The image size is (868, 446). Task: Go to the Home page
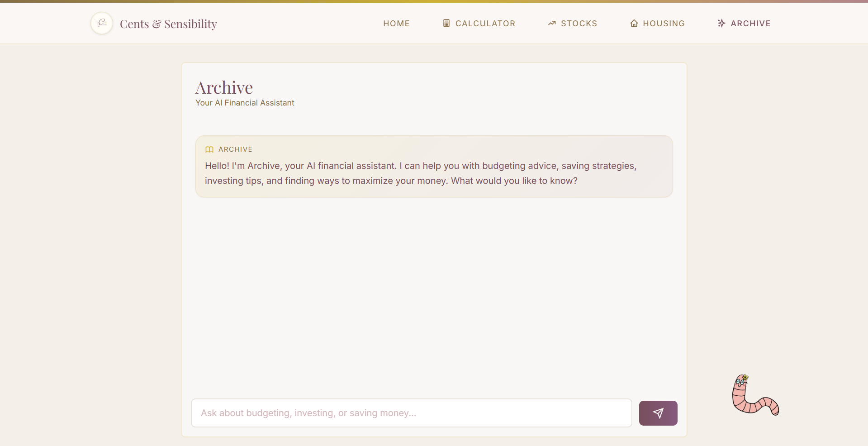pyautogui.click(x=396, y=24)
